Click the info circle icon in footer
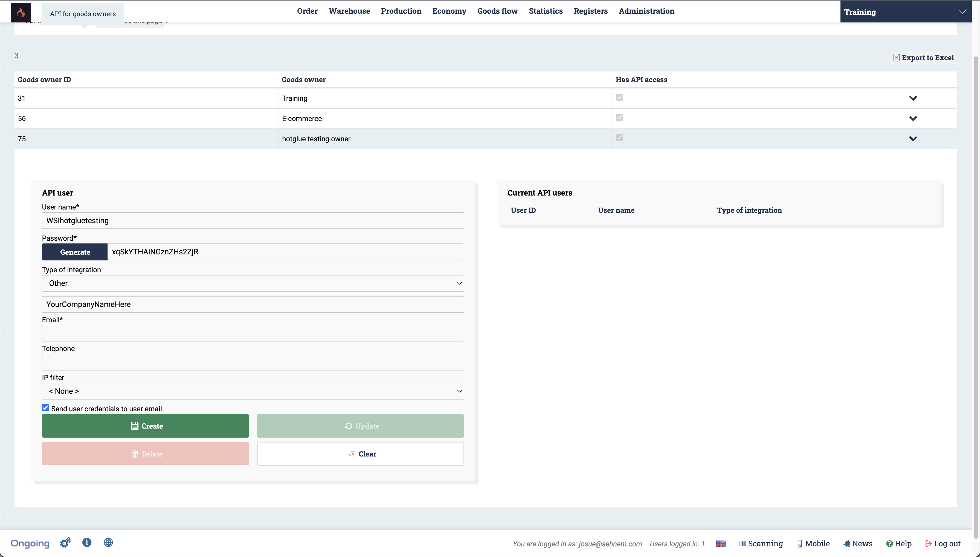980x557 pixels. pos(87,542)
